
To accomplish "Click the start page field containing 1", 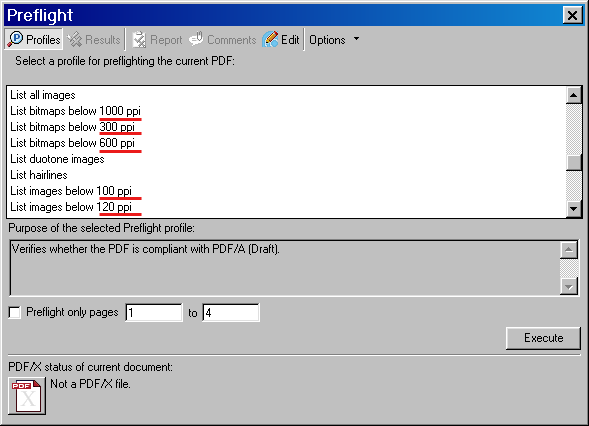I will coord(154,313).
